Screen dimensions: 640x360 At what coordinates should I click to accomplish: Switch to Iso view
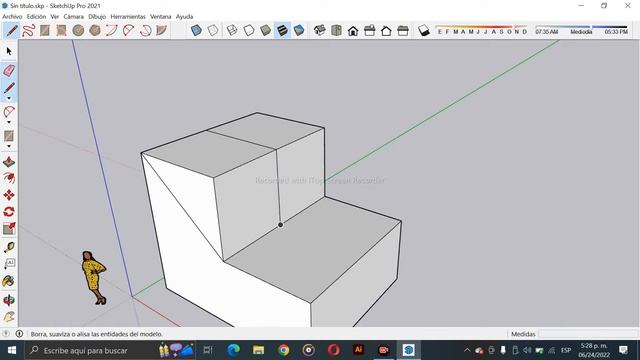coord(320,30)
